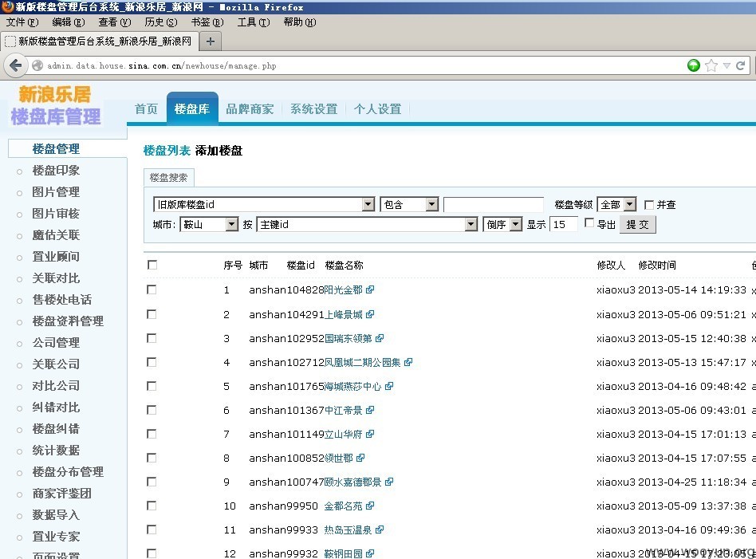
Task: Open external link icon for 鞍钢田园
Action: click(370, 553)
